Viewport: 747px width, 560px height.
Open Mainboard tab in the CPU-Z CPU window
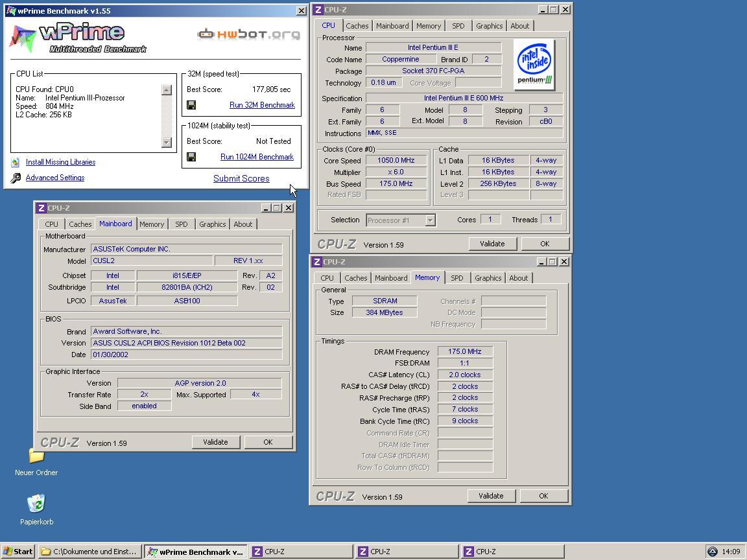[392, 26]
